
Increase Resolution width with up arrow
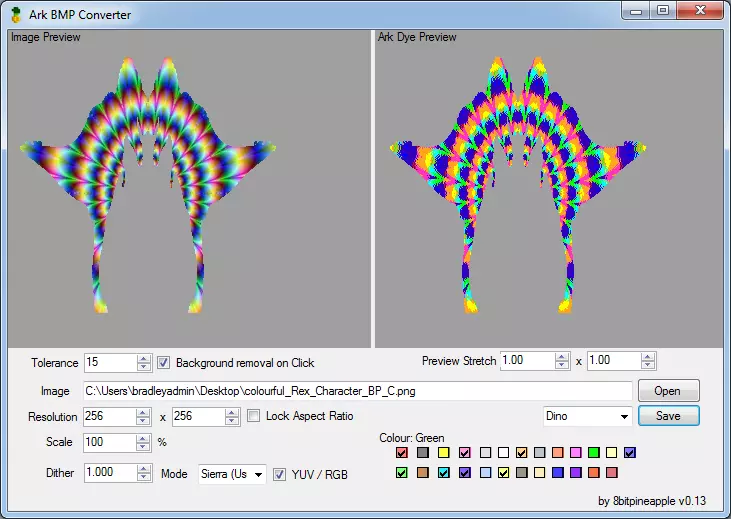click(x=143, y=412)
